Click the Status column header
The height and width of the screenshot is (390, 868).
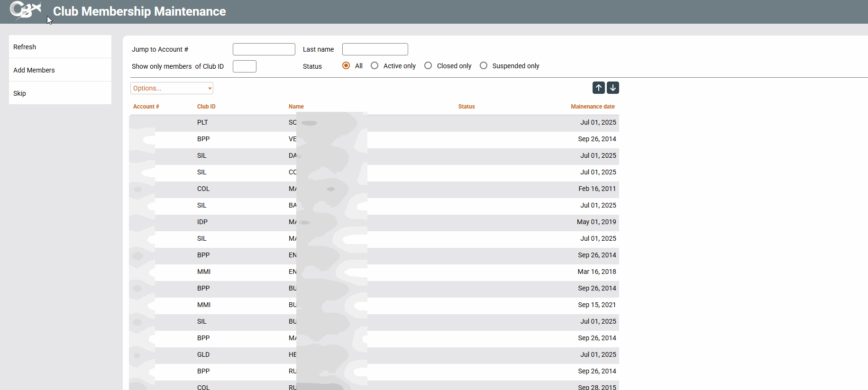pos(466,107)
